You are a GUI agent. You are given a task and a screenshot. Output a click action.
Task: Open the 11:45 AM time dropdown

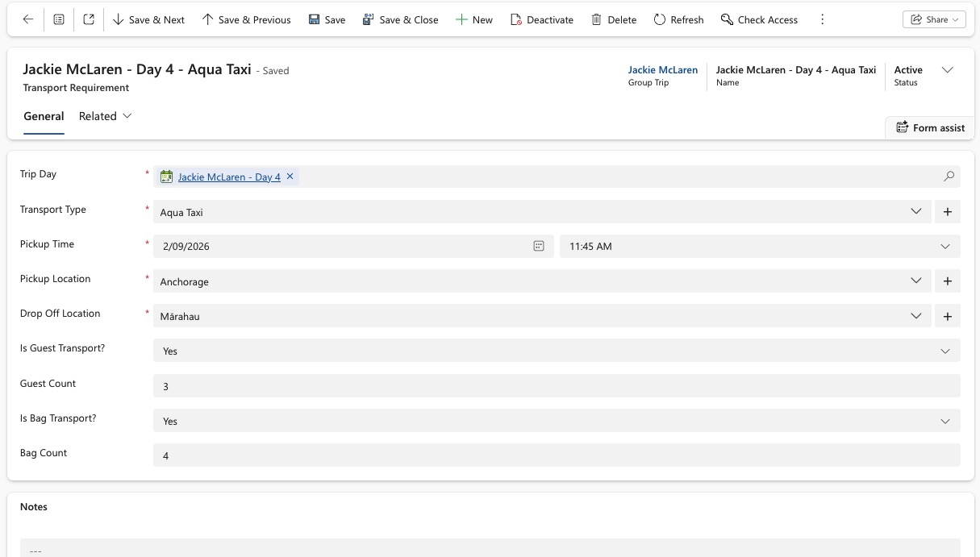[x=760, y=247]
